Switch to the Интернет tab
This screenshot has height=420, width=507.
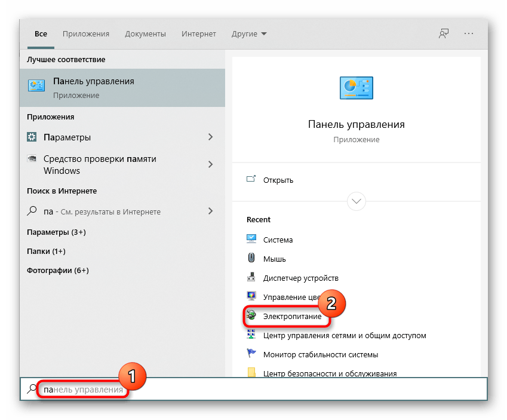pyautogui.click(x=199, y=33)
